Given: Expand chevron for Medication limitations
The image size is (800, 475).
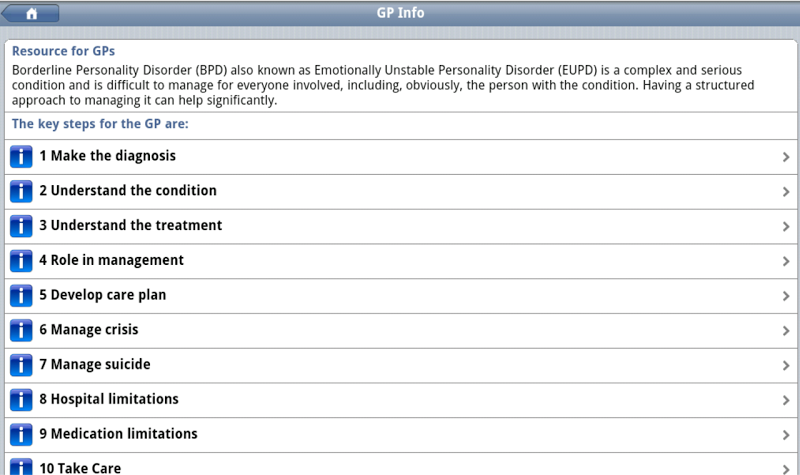Looking at the screenshot, I should pos(786,435).
